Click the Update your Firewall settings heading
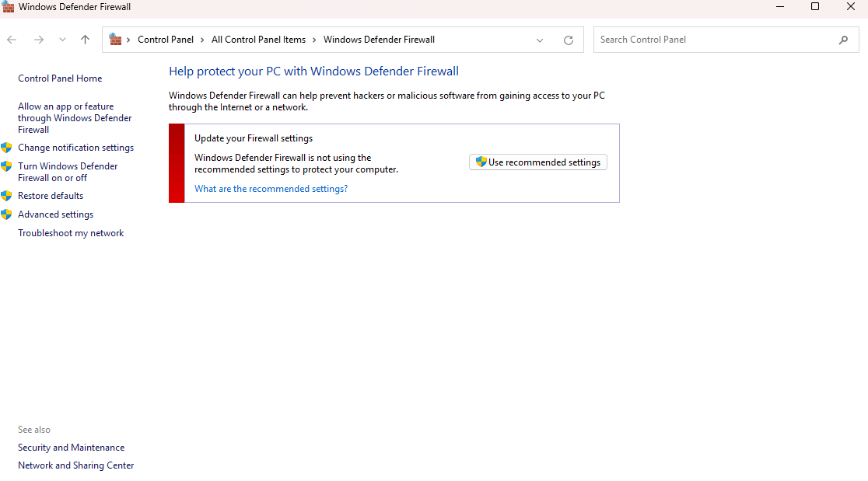The height and width of the screenshot is (481, 868). tap(254, 138)
